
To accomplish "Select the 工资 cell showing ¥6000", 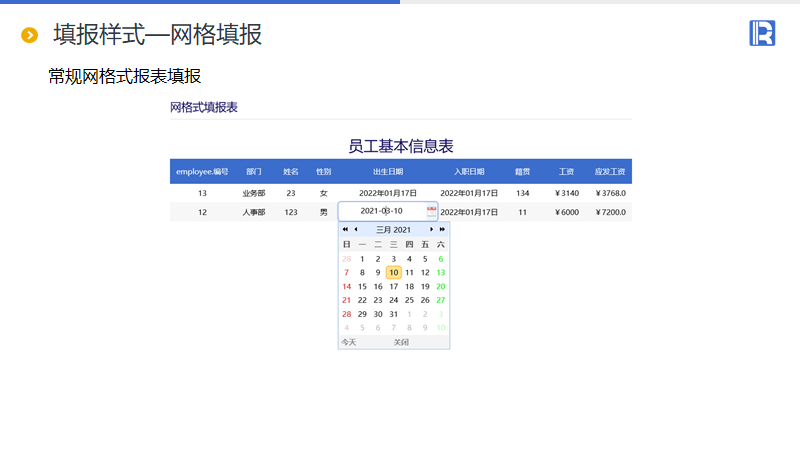I will coord(566,212).
